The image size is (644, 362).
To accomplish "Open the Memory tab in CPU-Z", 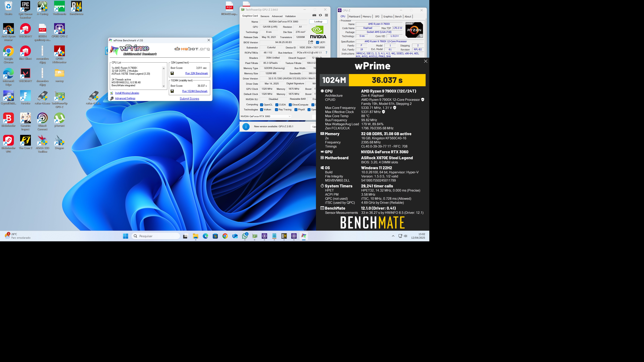I will click(367, 17).
